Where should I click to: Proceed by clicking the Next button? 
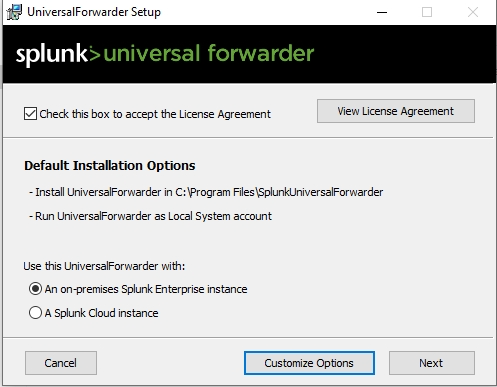[432, 363]
